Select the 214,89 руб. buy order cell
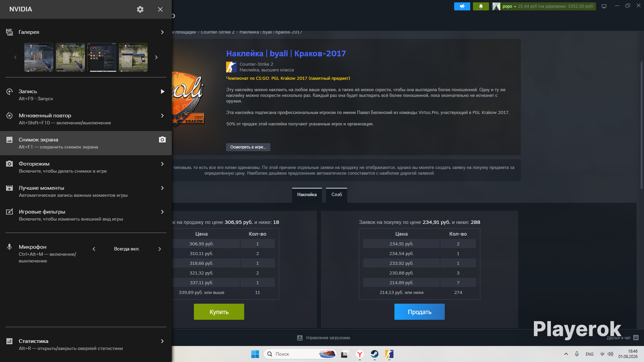 [x=401, y=283]
